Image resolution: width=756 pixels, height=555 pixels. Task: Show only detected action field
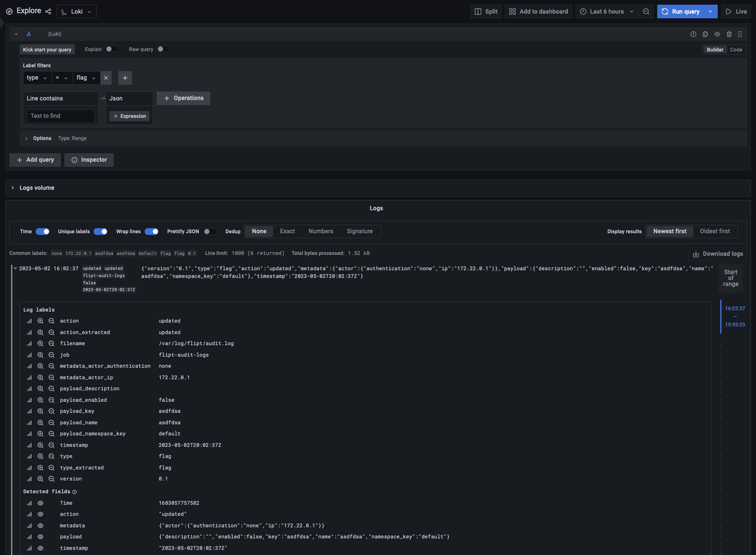40,514
